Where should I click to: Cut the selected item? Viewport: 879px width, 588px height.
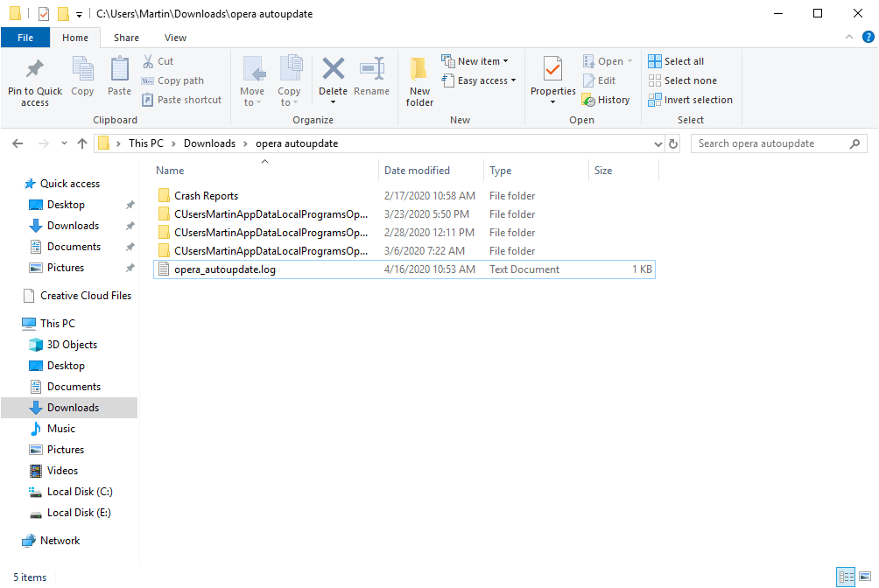[x=158, y=61]
